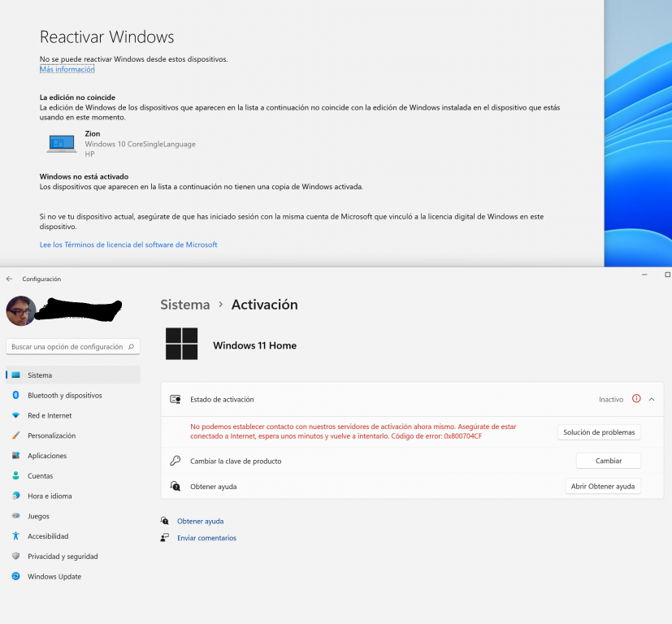The image size is (672, 624).
Task: Open the 'Más información' link in Reactivar Windows
Action: (x=67, y=69)
